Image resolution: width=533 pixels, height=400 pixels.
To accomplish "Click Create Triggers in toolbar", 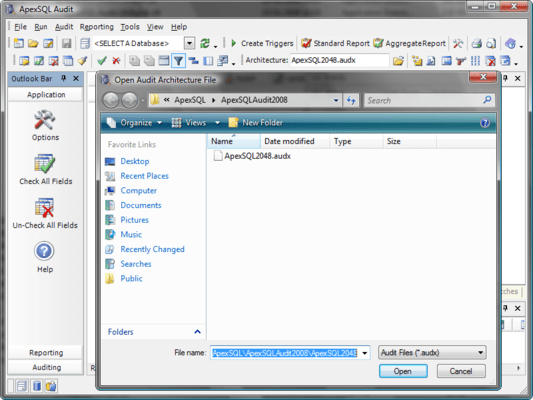I will [x=262, y=43].
